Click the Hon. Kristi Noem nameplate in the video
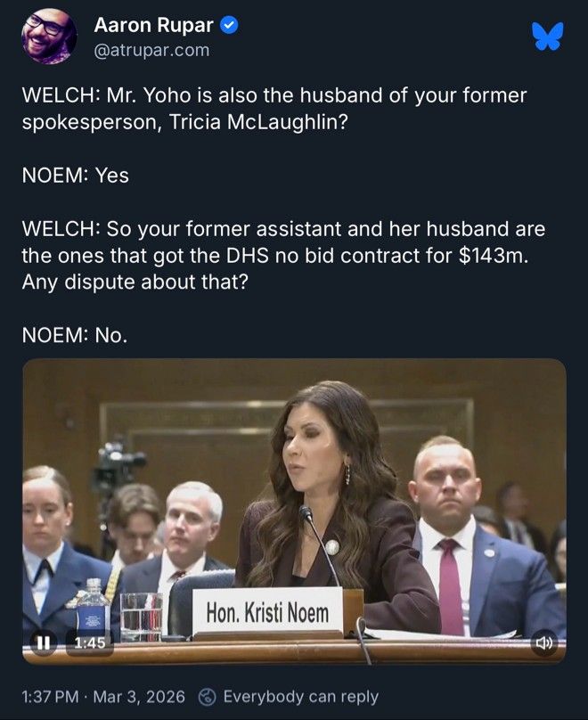588x720 pixels. 267,611
